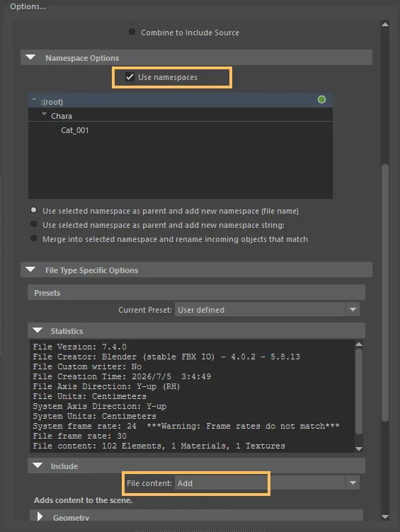Click the 'File Custom writer: No' line
400x532 pixels.
click(x=87, y=366)
